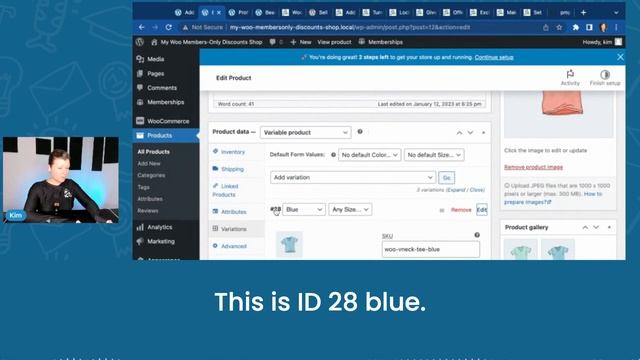Click the Finish setup icon
This screenshot has height=360, width=640.
605,78
